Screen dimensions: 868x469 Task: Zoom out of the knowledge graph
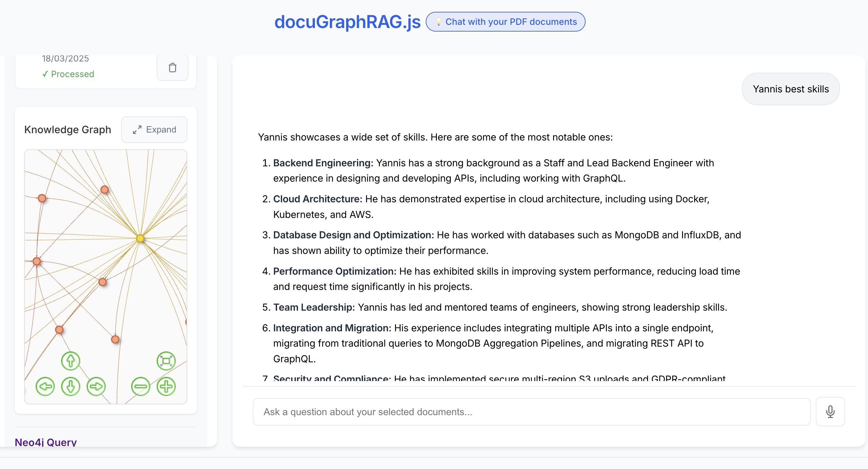[140, 386]
